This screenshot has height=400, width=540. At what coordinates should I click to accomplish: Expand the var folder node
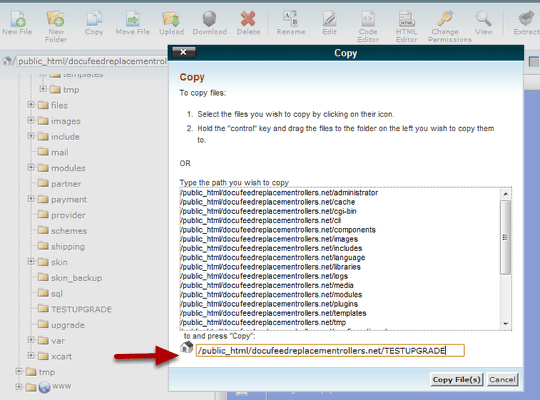31,340
